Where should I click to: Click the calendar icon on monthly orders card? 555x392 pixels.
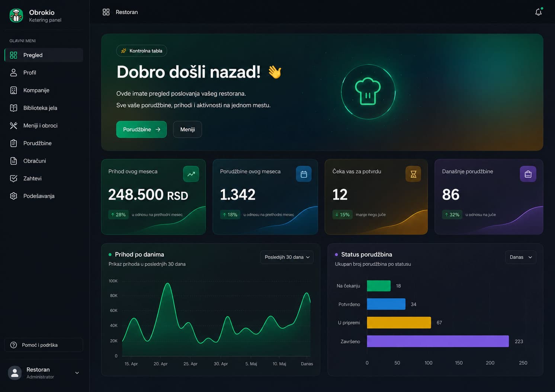[x=304, y=174]
